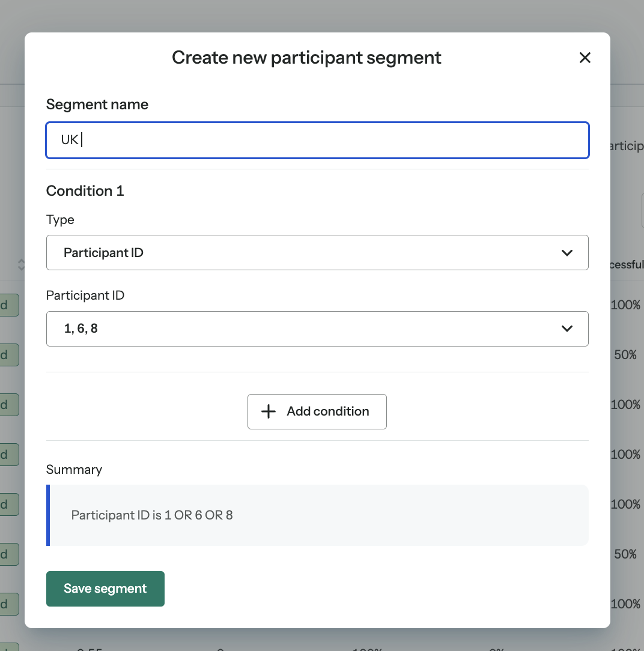644x651 pixels.
Task: Click the Add condition button
Action: pos(317,411)
